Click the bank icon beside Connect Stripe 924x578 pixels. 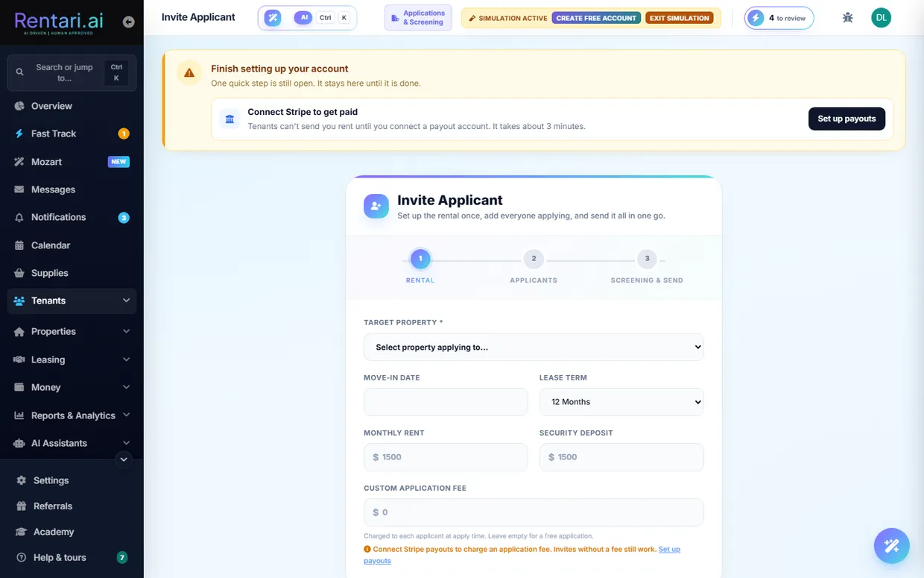[230, 119]
